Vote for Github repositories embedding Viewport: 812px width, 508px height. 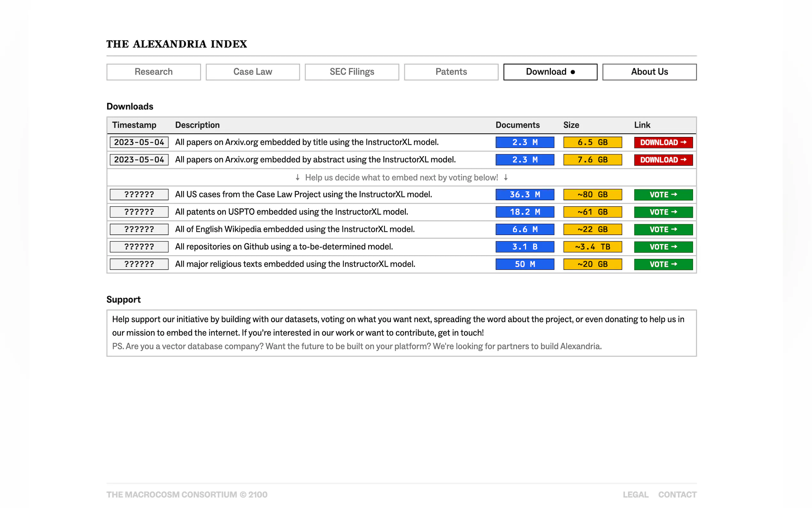(x=663, y=247)
